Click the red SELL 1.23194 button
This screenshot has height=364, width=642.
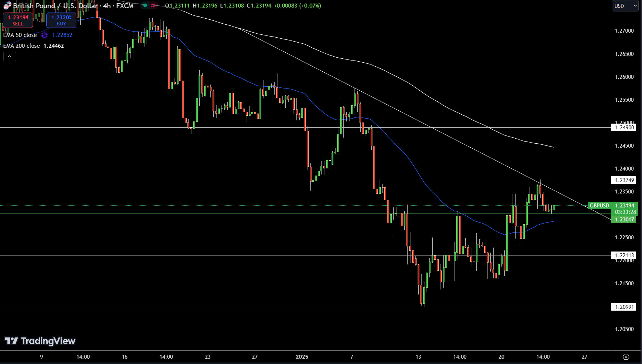(x=18, y=20)
